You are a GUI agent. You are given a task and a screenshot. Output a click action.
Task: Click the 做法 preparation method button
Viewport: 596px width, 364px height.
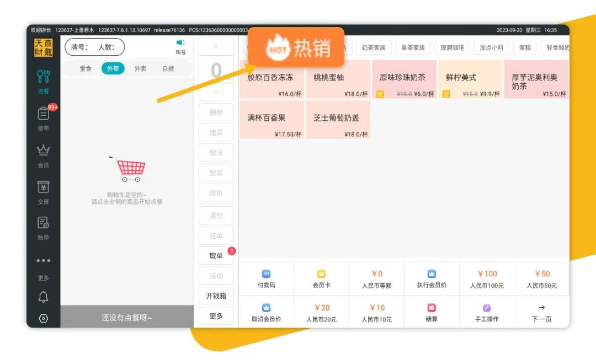pos(216,153)
